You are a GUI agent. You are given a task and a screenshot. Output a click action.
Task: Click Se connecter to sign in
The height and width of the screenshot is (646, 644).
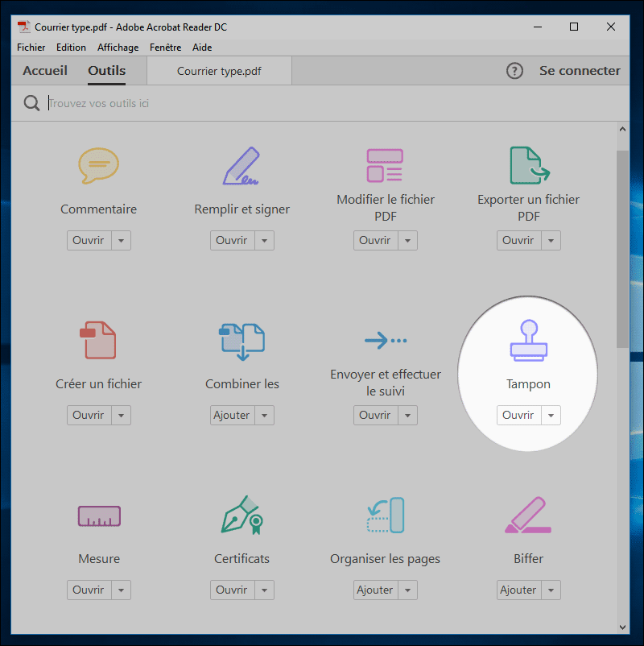pyautogui.click(x=580, y=71)
